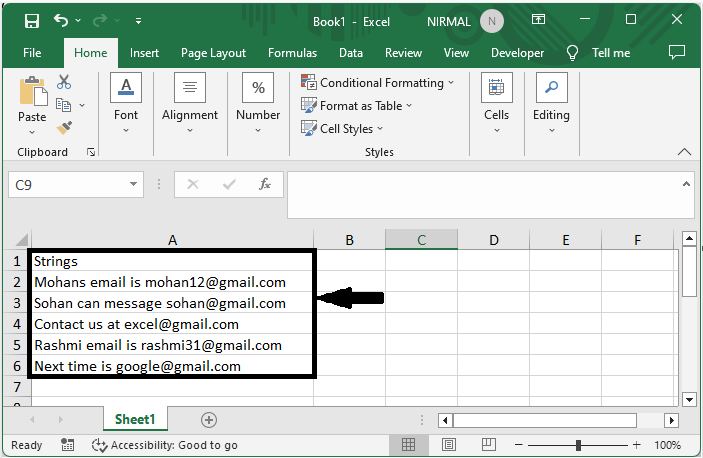
Task: Click the Paste clipboard icon
Action: pos(32,92)
